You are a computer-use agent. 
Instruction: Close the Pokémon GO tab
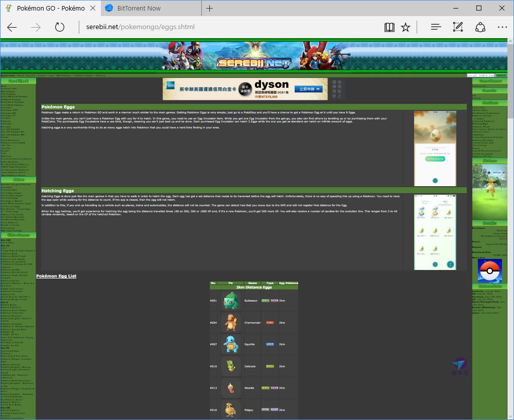[x=93, y=8]
